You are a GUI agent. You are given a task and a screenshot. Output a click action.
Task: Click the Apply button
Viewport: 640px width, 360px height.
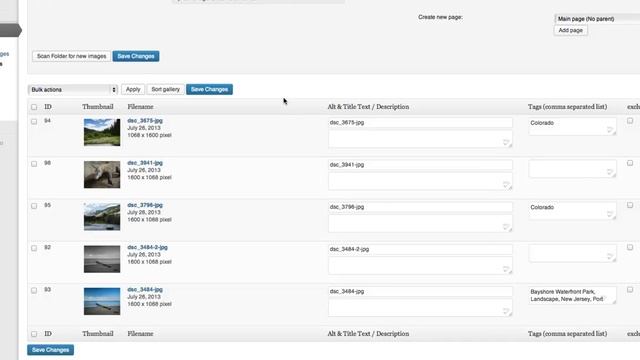133,89
